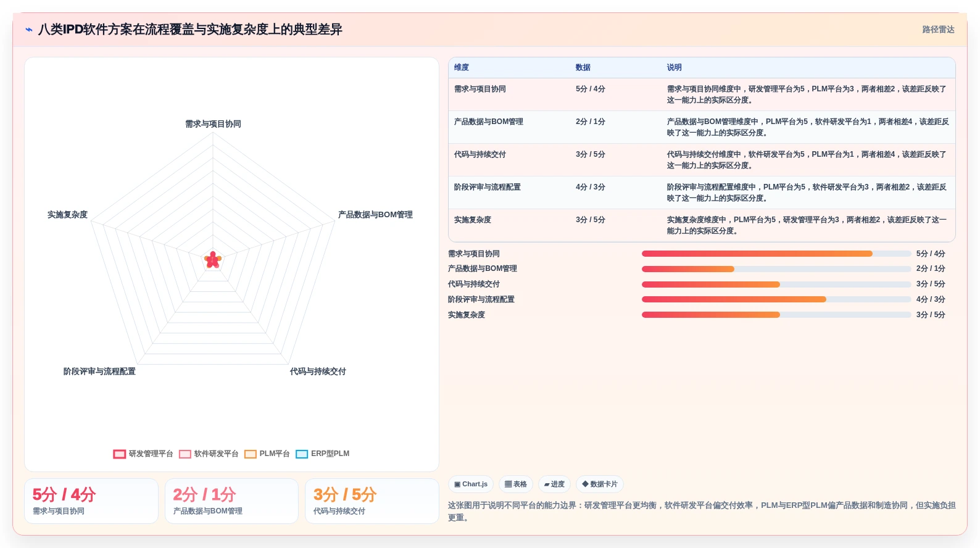
Task: Click the 阶段评审与流程配置 progress bar
Action: click(776, 299)
